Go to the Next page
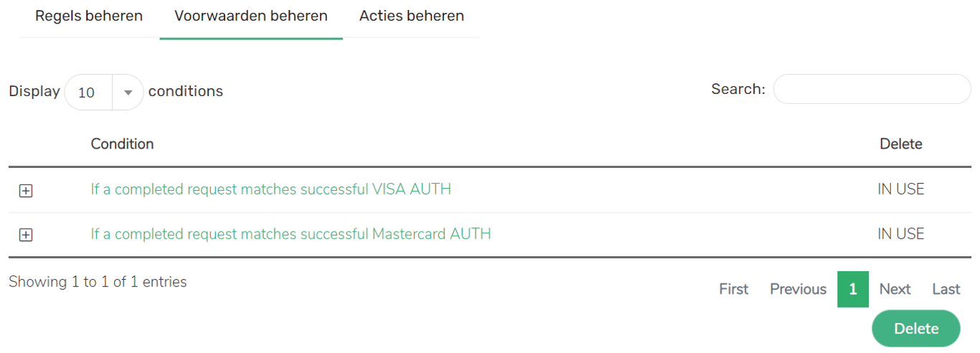This screenshot has width=980, height=353. tap(895, 289)
